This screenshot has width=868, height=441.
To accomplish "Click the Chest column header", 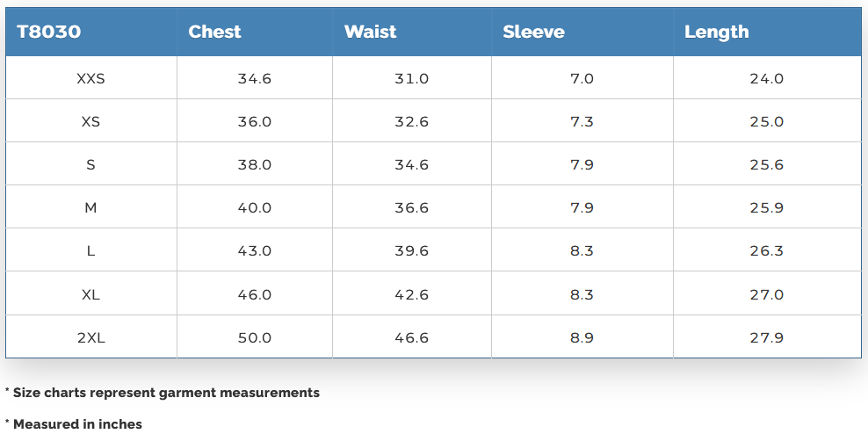I will [214, 32].
